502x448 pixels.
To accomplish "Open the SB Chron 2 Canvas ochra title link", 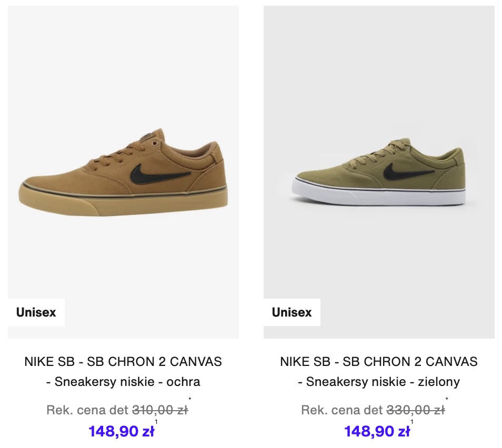I will pos(123,372).
